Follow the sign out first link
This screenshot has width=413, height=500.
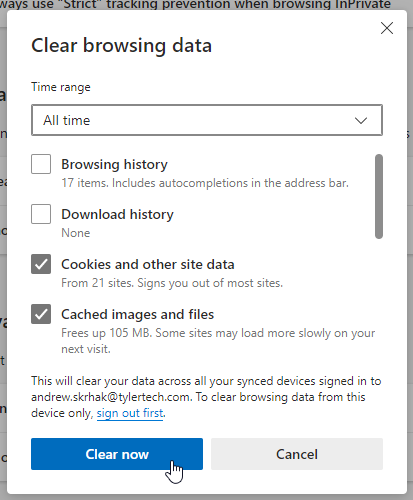[130, 413]
